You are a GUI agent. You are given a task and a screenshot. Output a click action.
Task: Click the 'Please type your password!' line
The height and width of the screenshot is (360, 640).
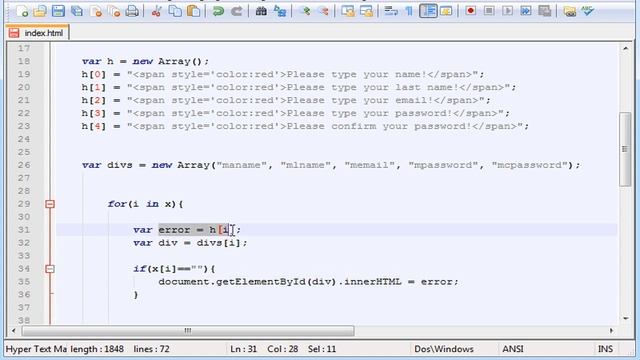[296, 113]
